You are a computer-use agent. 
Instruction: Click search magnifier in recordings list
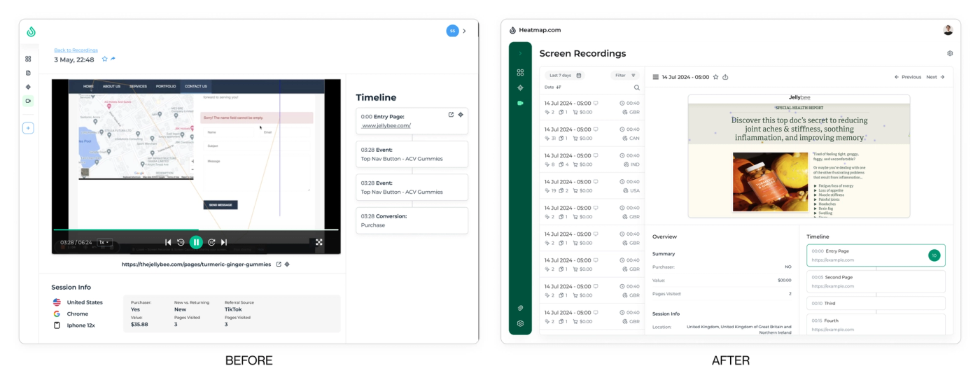pos(636,87)
